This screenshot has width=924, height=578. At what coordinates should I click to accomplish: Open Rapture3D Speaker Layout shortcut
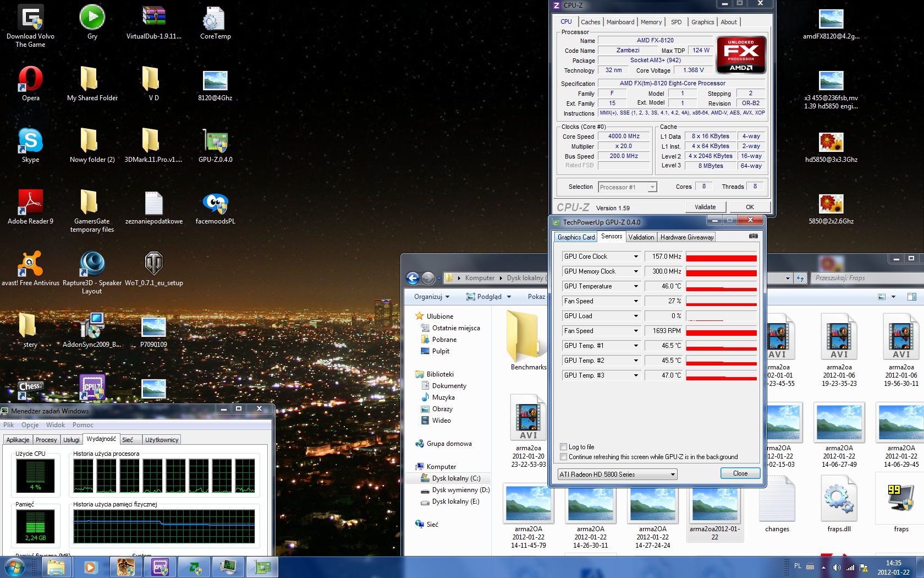click(x=92, y=272)
